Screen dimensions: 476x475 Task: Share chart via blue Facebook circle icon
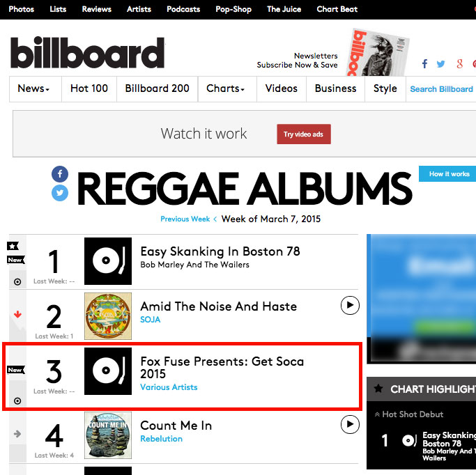tap(61, 174)
